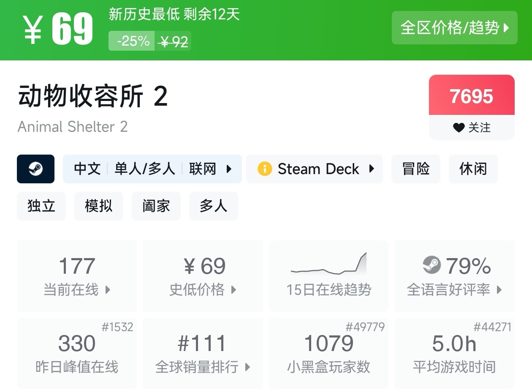Click the Steam platform icon

tap(35, 169)
